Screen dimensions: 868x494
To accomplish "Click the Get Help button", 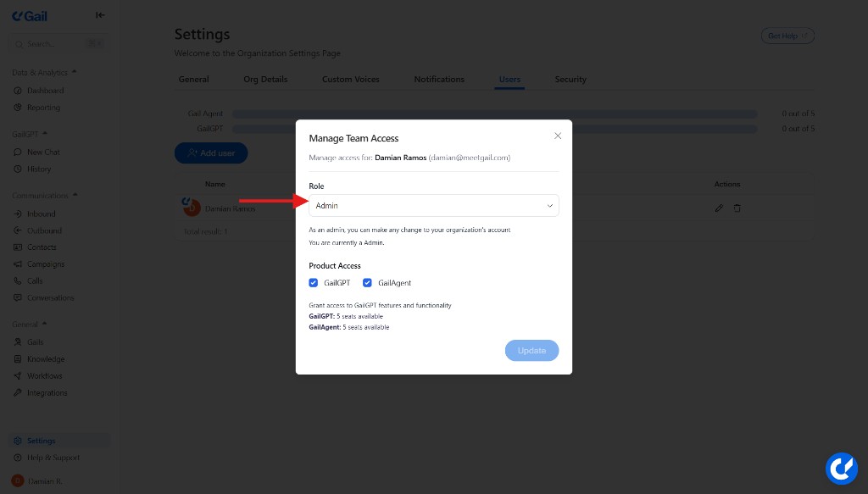I will pos(787,36).
